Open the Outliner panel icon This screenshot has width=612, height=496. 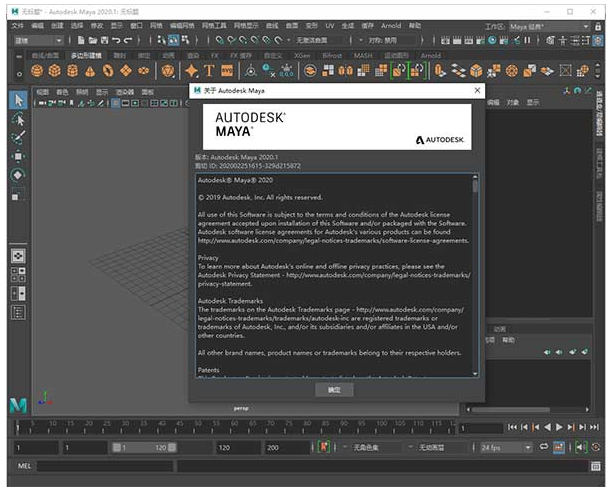point(18,313)
